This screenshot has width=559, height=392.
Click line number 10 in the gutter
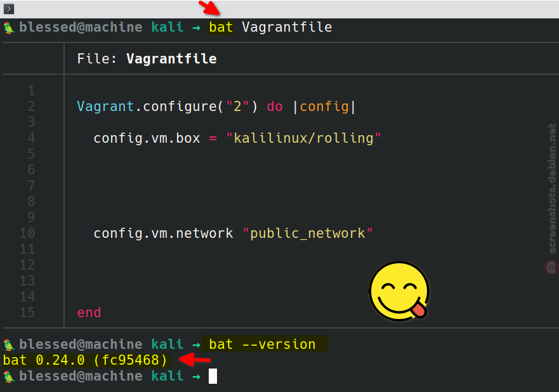(x=27, y=233)
